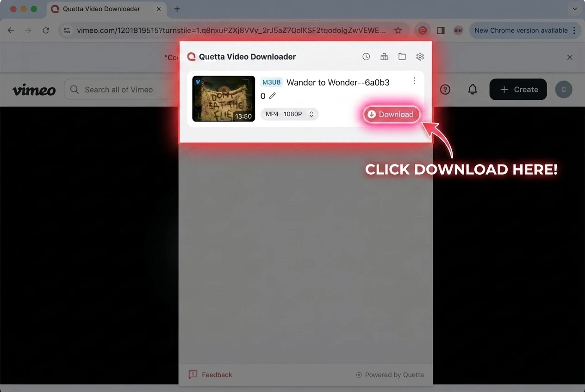Screen dimensions: 585x392
Task: Open the Chrome profile avatar
Action: point(458,31)
